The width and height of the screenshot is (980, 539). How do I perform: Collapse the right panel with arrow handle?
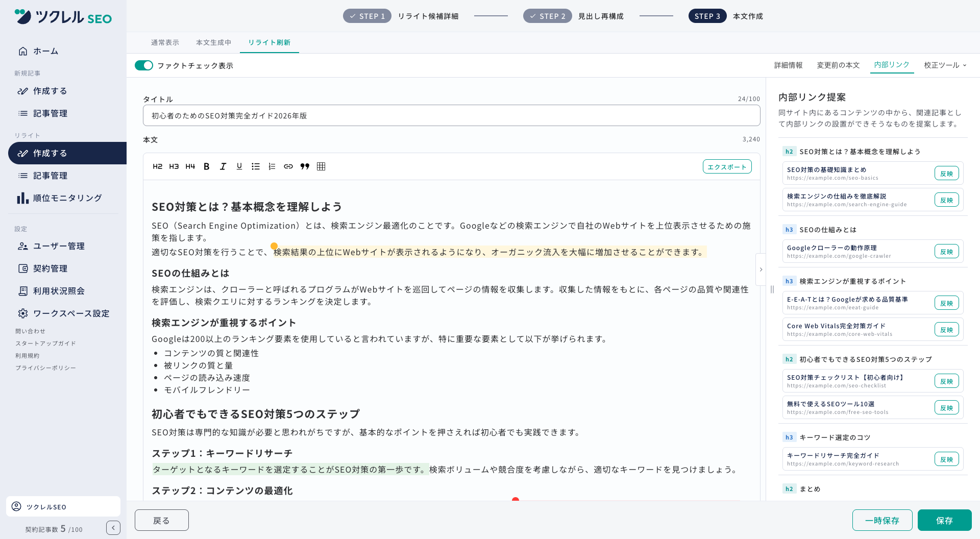click(761, 269)
